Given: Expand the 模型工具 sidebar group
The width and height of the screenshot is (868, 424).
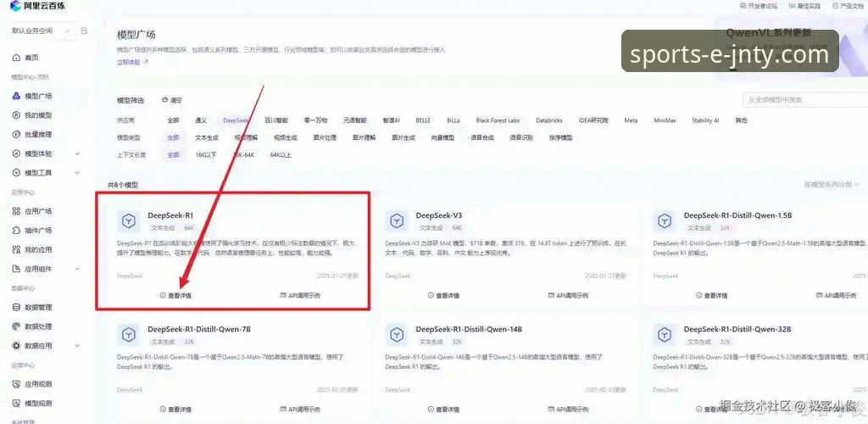Looking at the screenshot, I should [77, 173].
